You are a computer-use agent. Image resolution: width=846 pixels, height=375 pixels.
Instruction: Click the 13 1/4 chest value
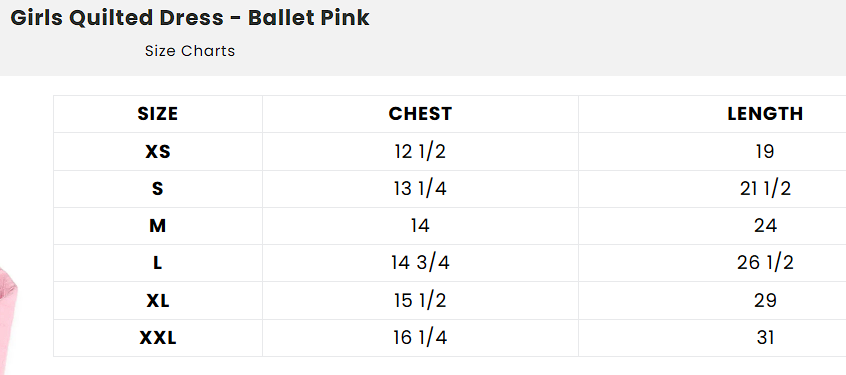[x=420, y=189]
